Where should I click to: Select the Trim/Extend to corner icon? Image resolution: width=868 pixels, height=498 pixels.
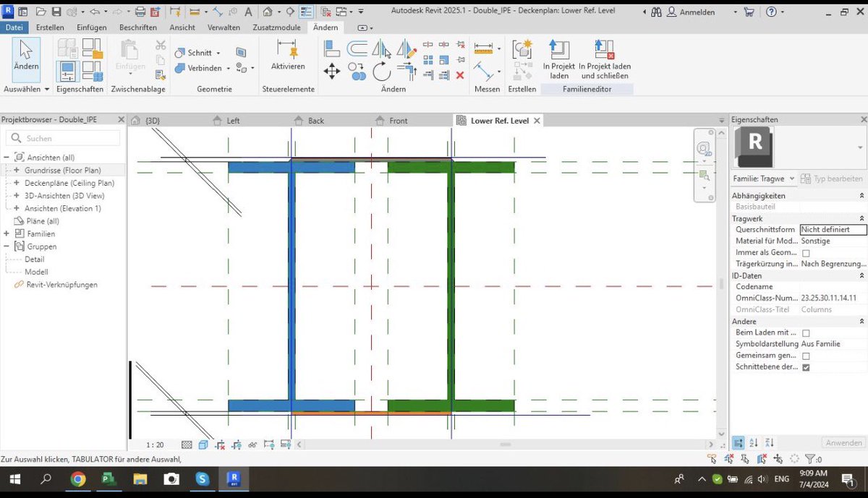tap(407, 71)
